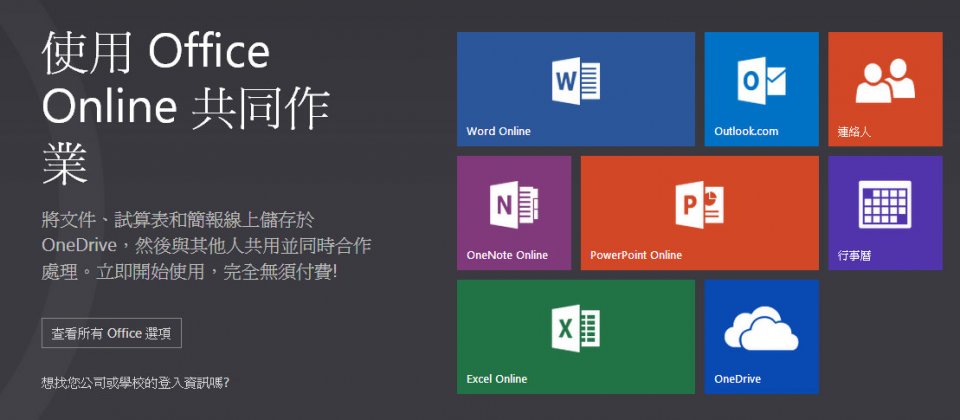Click the OneNote notebook icon
960x420 pixels.
point(514,205)
